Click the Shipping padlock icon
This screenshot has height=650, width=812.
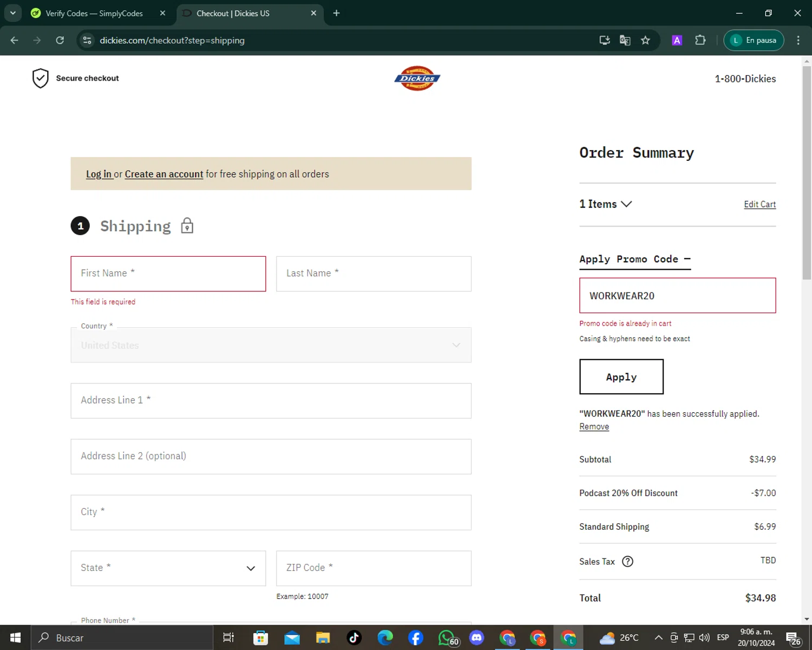(x=187, y=225)
